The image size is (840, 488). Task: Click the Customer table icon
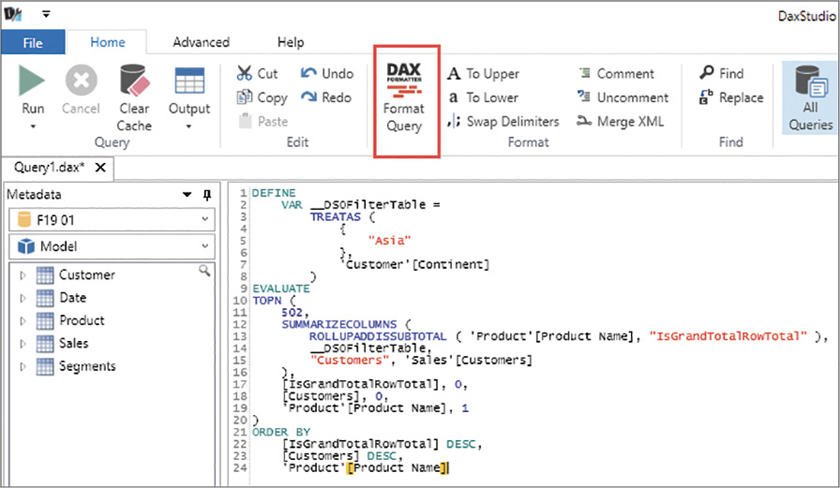pyautogui.click(x=45, y=275)
